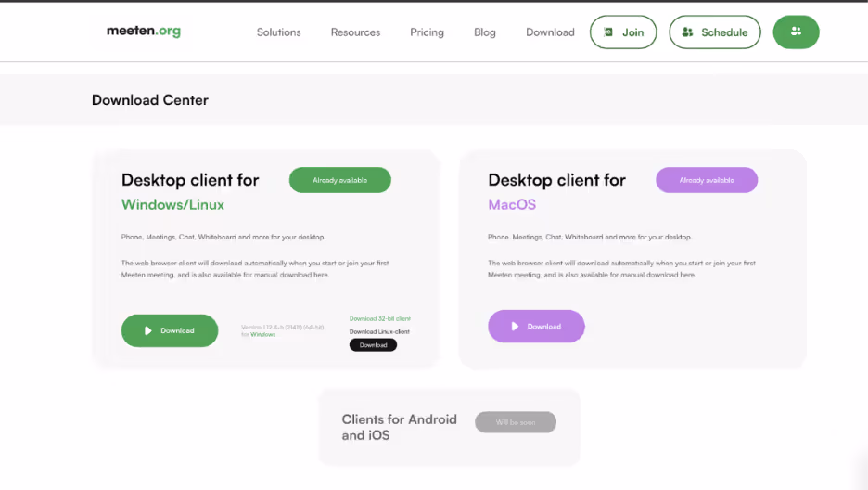Screen dimensions: 868x490
Task: Download the MacOS desktop client
Action: pyautogui.click(x=536, y=326)
